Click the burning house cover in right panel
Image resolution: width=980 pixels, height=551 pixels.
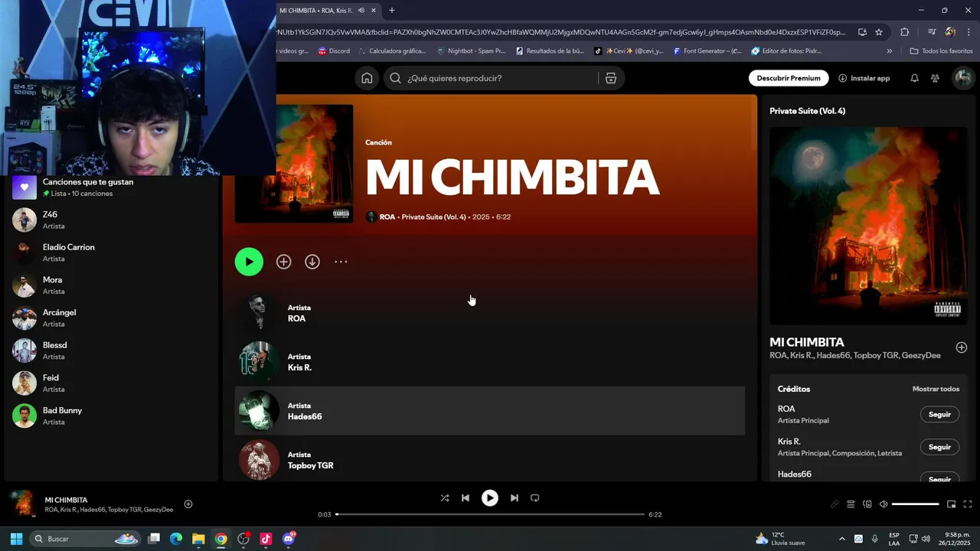click(x=868, y=226)
